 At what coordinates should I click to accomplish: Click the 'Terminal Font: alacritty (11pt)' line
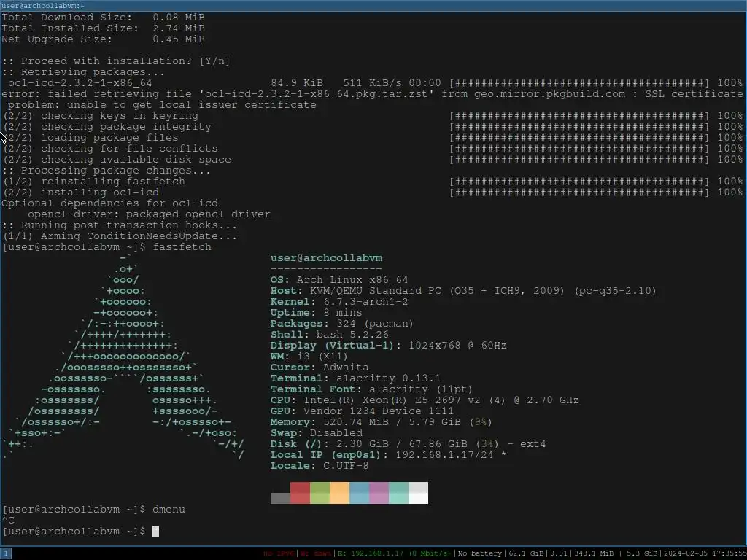371,389
